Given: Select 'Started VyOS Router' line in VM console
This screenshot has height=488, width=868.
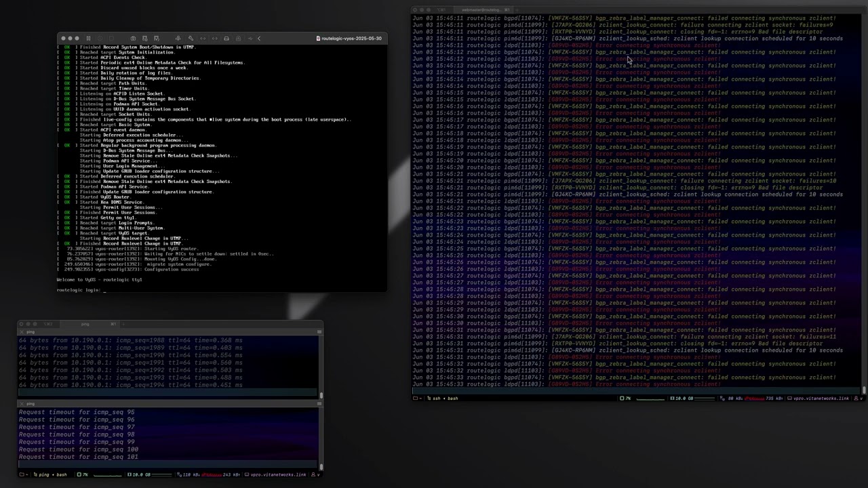Looking at the screenshot, I should click(x=95, y=197).
